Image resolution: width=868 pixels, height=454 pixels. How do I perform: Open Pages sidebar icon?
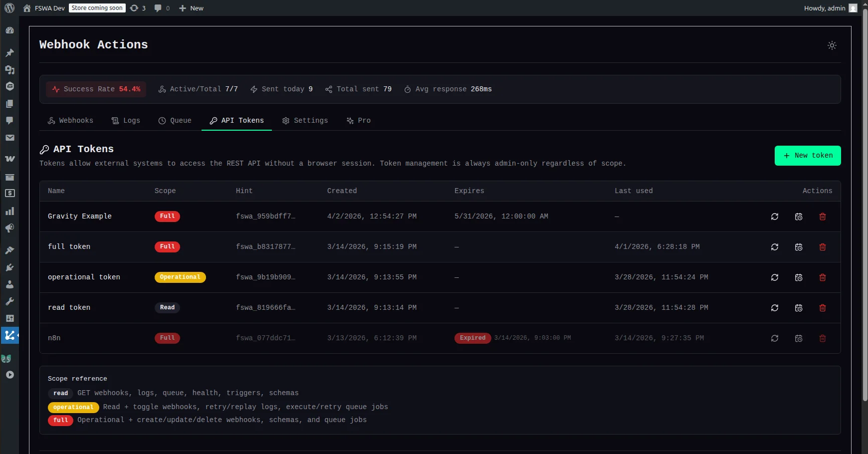[9, 104]
